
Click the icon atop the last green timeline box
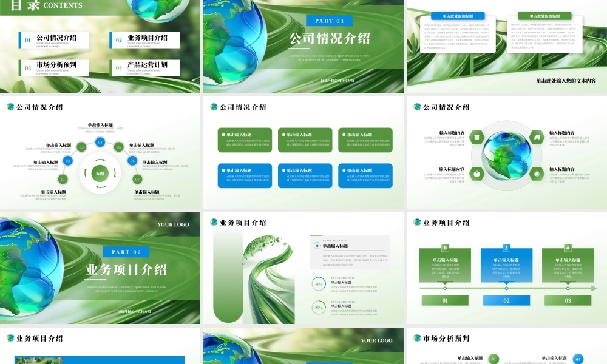[x=568, y=248]
